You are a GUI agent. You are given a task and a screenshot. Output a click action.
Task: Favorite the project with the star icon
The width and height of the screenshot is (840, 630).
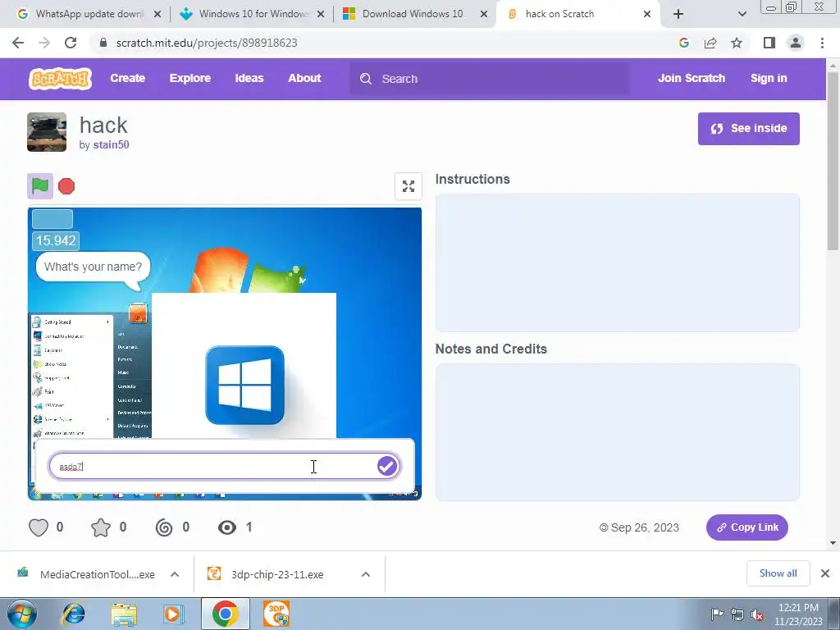click(x=101, y=527)
